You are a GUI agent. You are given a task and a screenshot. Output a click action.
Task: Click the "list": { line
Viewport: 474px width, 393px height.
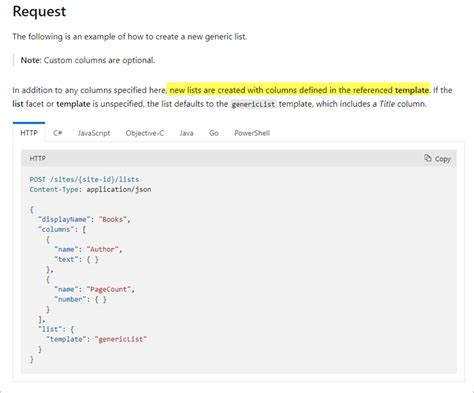pyautogui.click(x=56, y=329)
